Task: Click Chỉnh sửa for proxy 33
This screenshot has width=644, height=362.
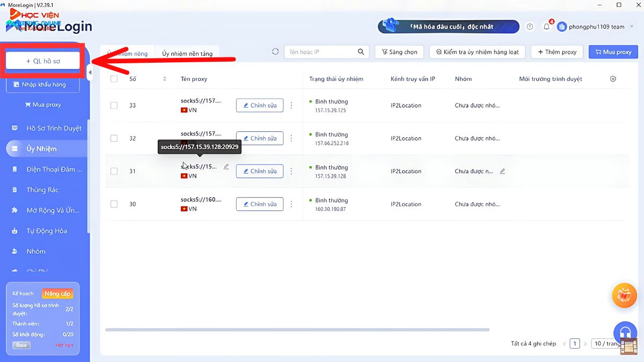Action: point(260,105)
